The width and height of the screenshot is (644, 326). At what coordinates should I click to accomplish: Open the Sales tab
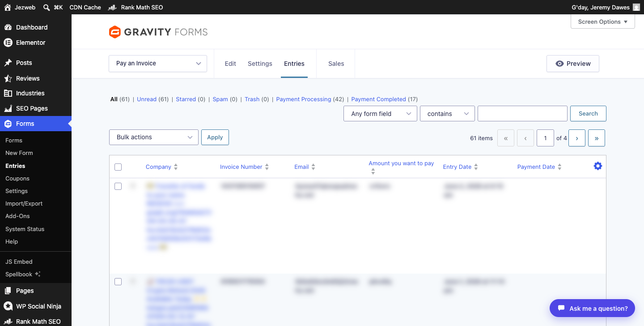tap(336, 64)
